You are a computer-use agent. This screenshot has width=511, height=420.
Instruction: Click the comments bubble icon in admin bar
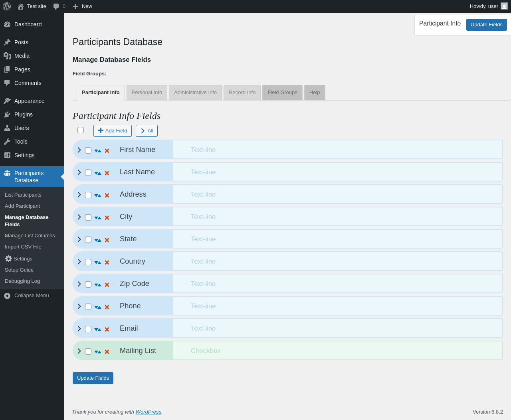[x=56, y=6]
